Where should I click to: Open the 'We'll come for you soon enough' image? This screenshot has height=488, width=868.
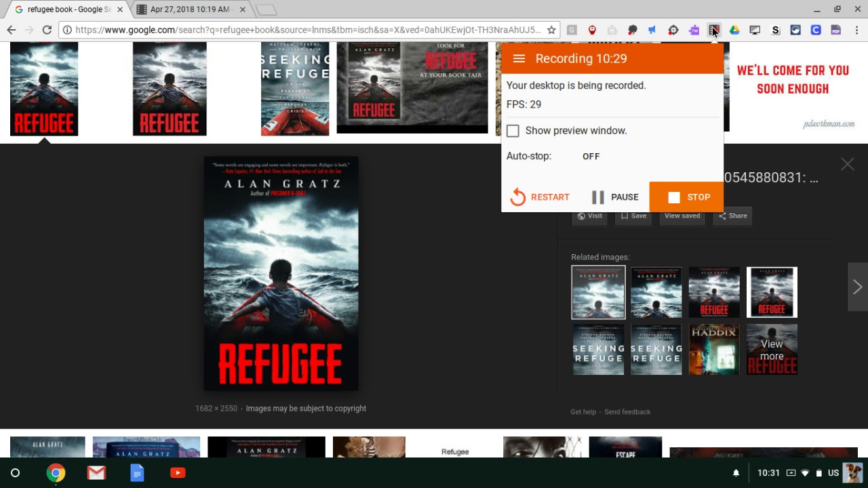click(793, 87)
